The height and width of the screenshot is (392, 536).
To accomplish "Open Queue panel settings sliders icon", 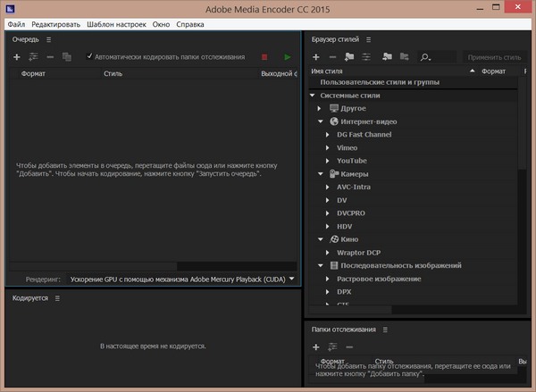I will coord(33,57).
